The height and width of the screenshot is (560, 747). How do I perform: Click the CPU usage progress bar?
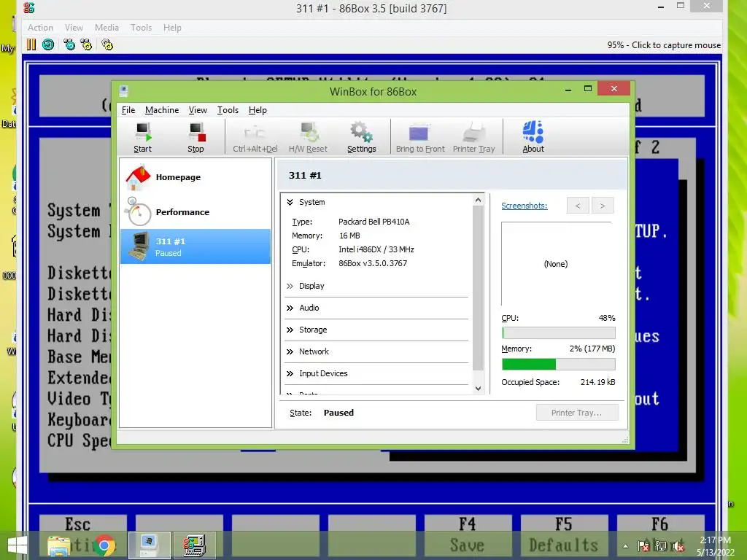pos(558,332)
